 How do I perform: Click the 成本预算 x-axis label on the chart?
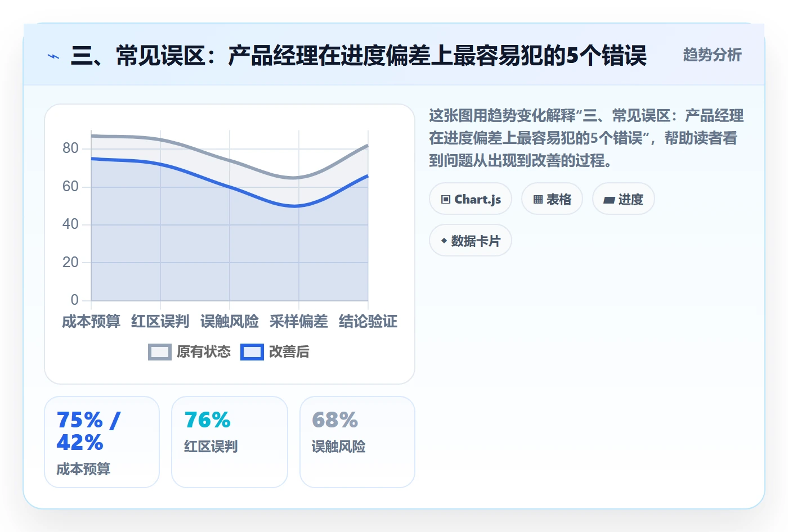point(91,321)
